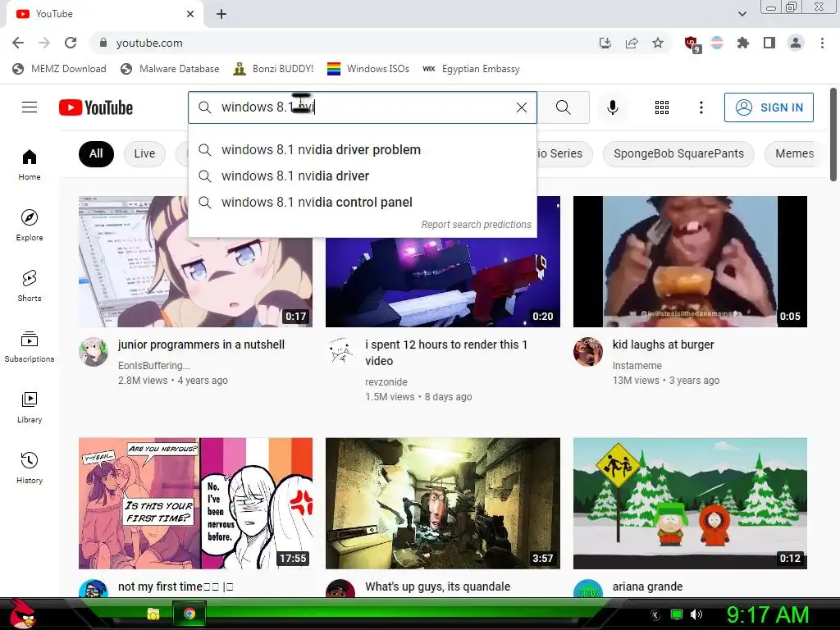Click the page vertical scrollbar
840x630 pixels.
pyautogui.click(x=833, y=135)
